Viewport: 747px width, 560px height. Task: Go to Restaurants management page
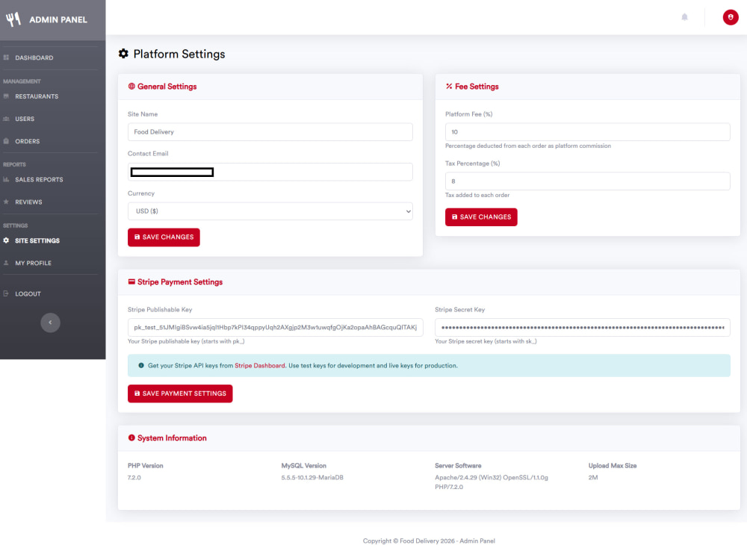pos(37,96)
